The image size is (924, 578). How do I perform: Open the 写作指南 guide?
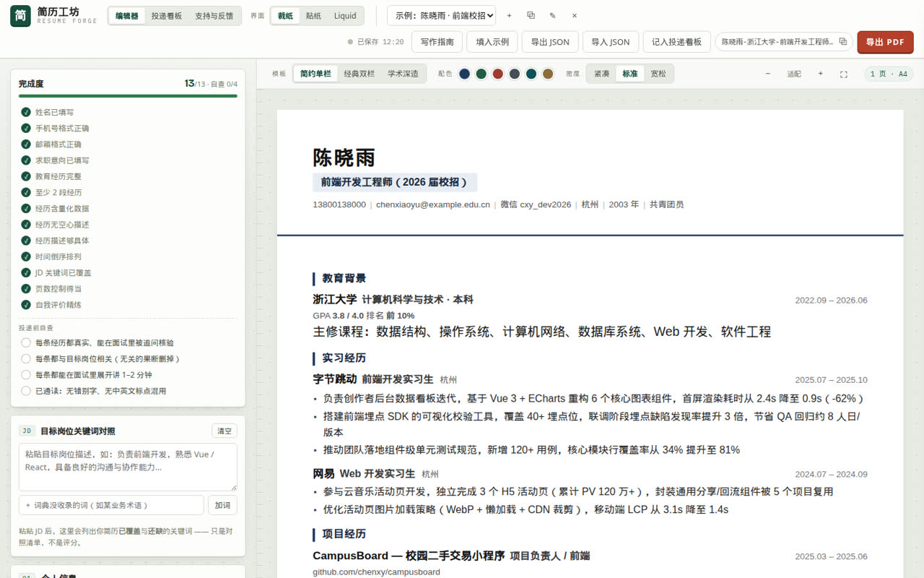click(x=437, y=42)
